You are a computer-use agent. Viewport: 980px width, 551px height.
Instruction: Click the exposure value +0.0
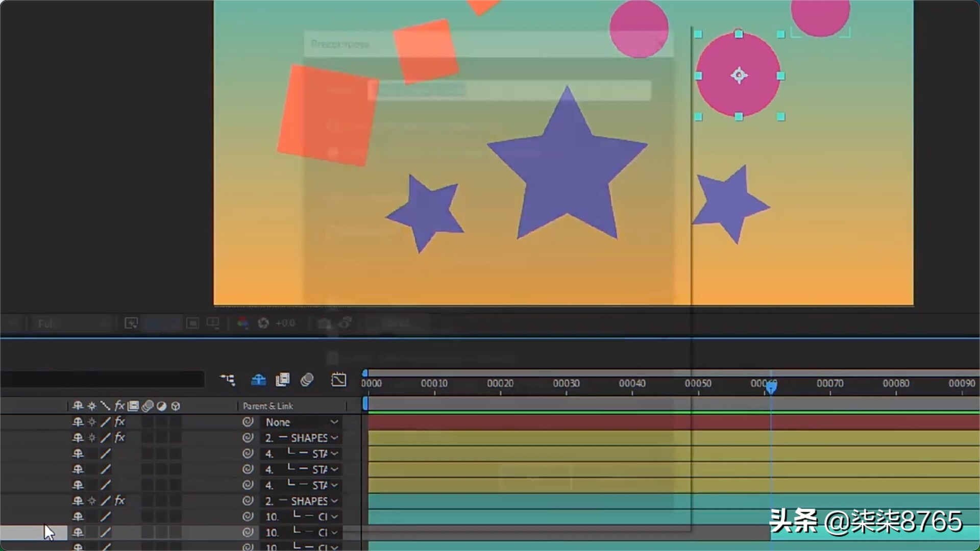(x=285, y=323)
